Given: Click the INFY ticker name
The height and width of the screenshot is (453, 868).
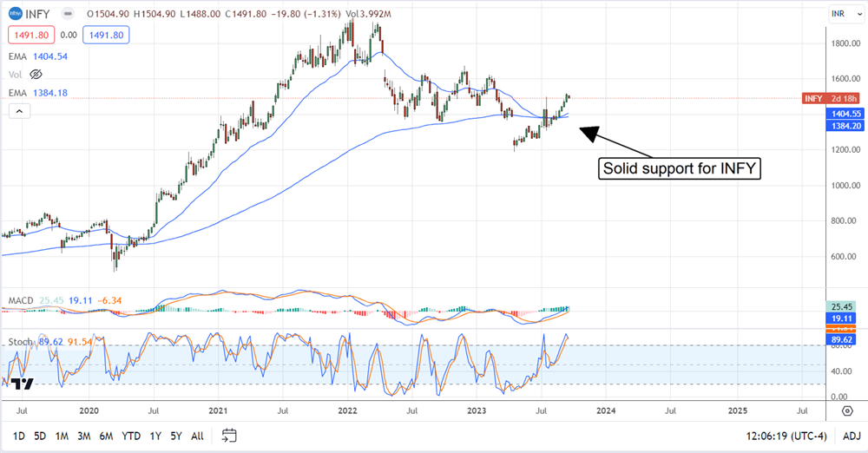Looking at the screenshot, I should (37, 14).
